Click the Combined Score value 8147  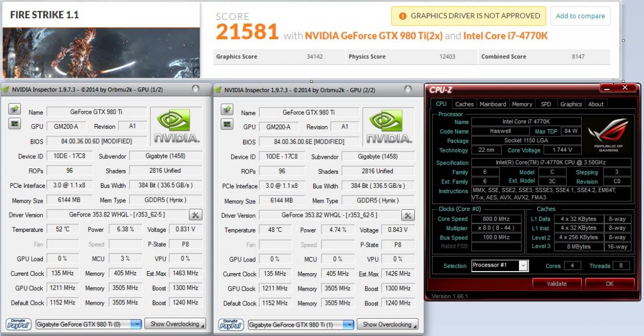578,56
